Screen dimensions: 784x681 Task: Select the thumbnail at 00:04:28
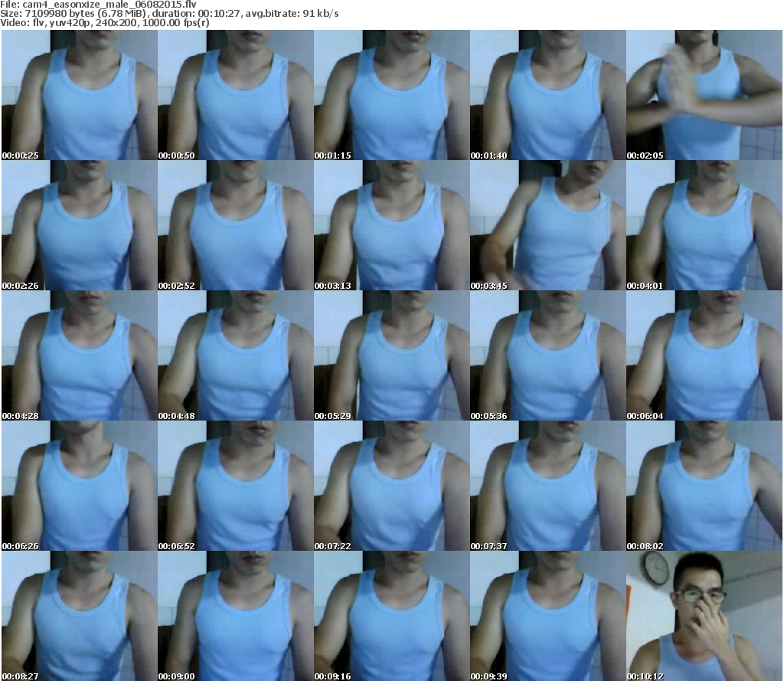[80, 355]
